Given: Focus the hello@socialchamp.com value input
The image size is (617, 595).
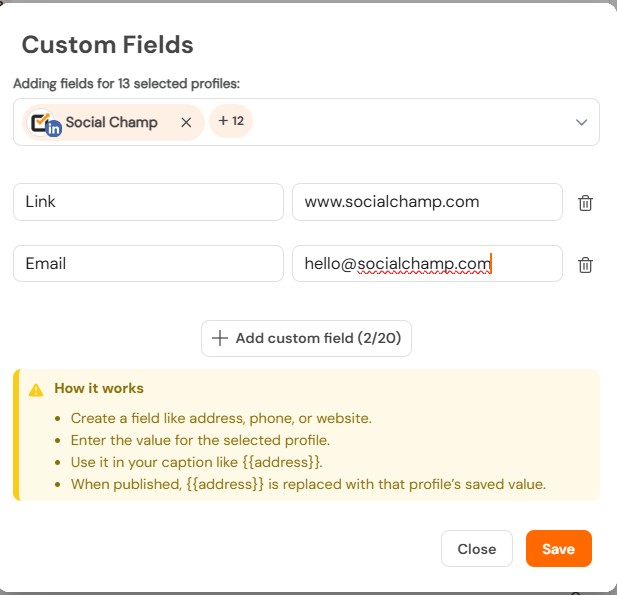Looking at the screenshot, I should coord(427,264).
